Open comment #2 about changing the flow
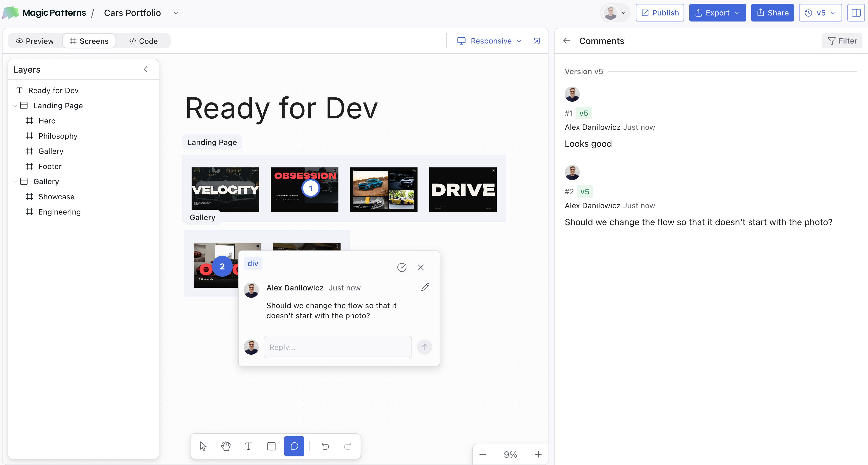 tap(698, 222)
